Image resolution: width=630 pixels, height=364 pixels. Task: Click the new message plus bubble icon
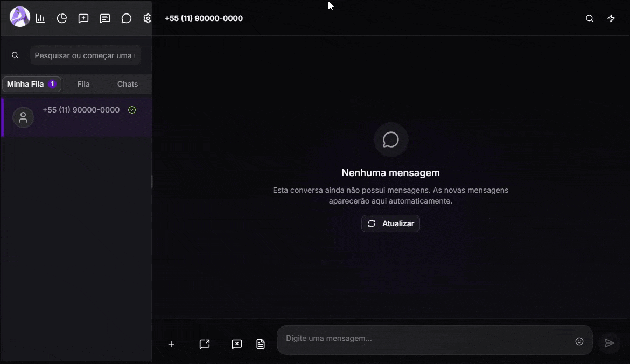pyautogui.click(x=83, y=18)
